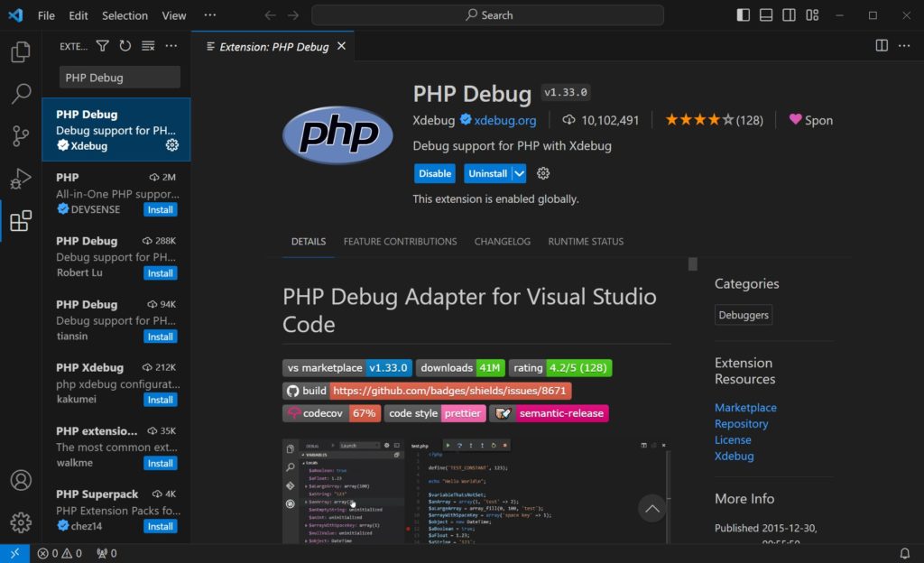Open the File menu

tap(46, 15)
